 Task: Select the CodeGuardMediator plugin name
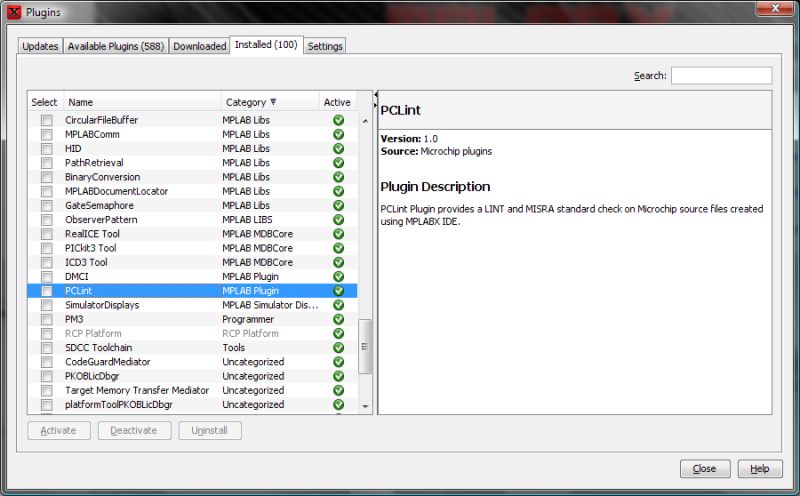108,362
